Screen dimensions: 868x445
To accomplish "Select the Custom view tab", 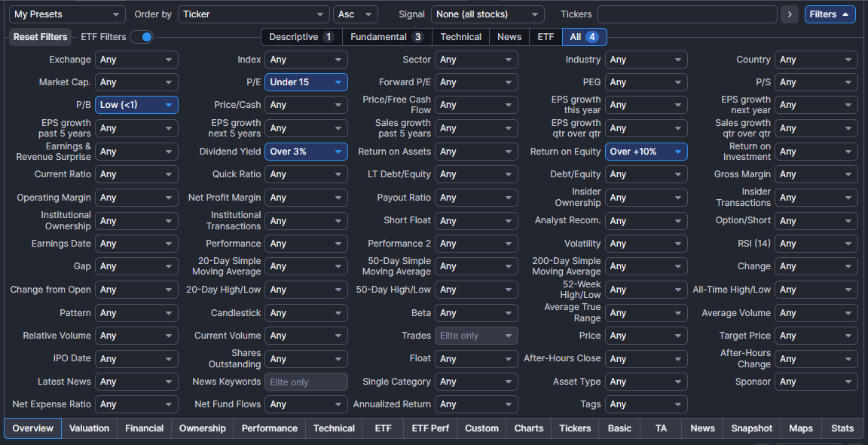I will 481,428.
